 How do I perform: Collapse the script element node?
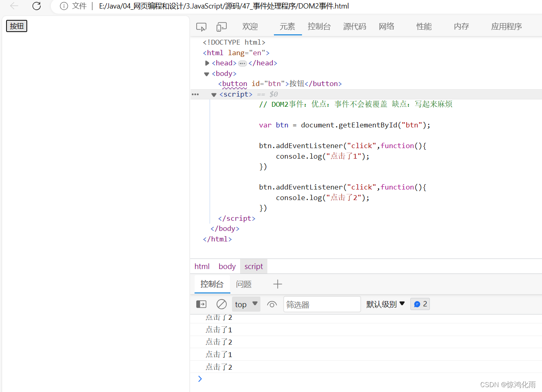[x=214, y=95]
